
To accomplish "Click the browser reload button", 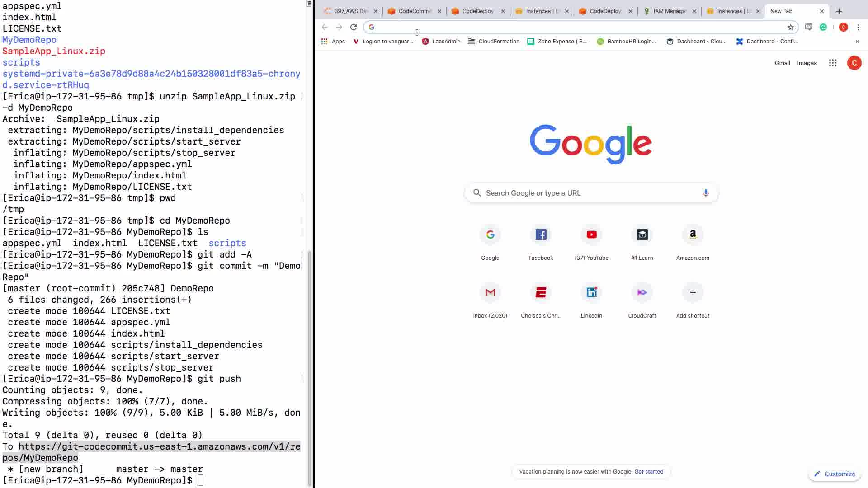I will tap(354, 27).
